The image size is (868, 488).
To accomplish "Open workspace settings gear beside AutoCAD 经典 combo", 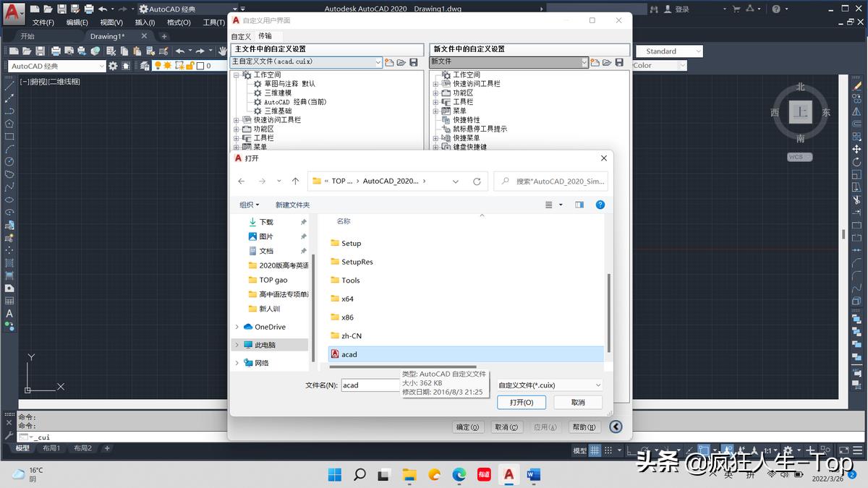I will tap(113, 66).
